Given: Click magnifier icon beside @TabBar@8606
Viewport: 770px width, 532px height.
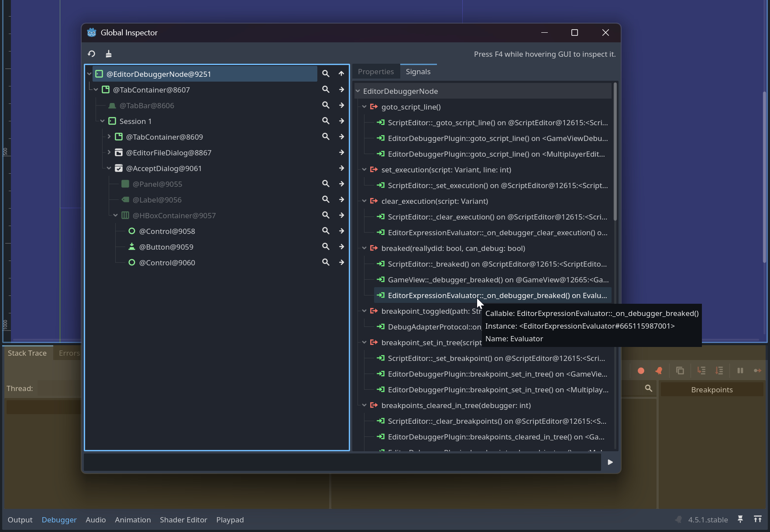Looking at the screenshot, I should [x=326, y=105].
